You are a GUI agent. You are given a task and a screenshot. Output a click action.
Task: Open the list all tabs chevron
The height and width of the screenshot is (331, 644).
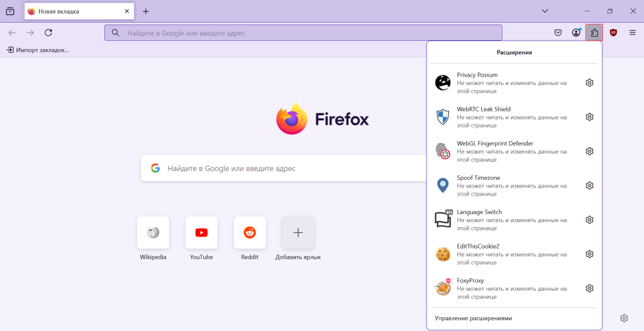[x=545, y=11]
